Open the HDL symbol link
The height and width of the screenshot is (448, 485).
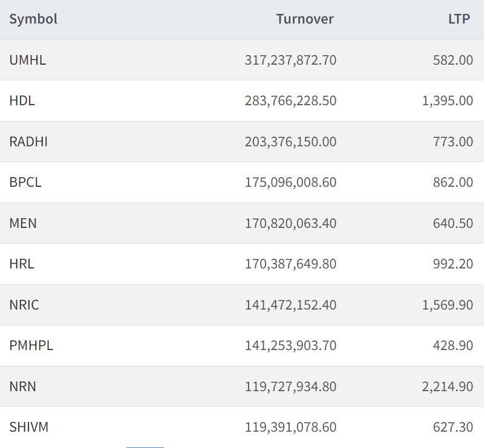pos(22,100)
